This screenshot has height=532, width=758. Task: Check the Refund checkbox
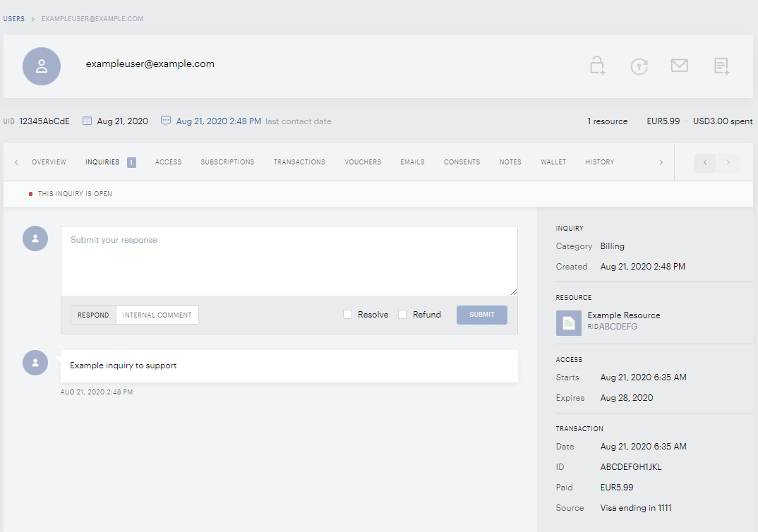click(402, 315)
